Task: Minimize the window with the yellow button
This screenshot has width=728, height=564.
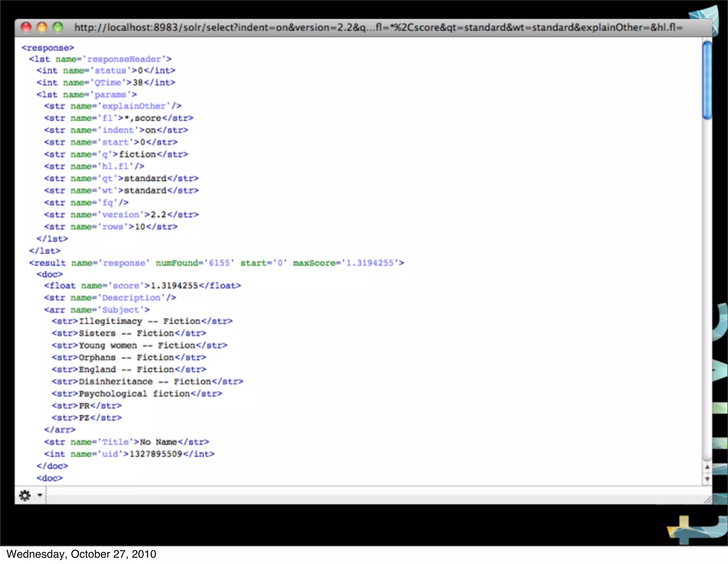Action: [42, 27]
